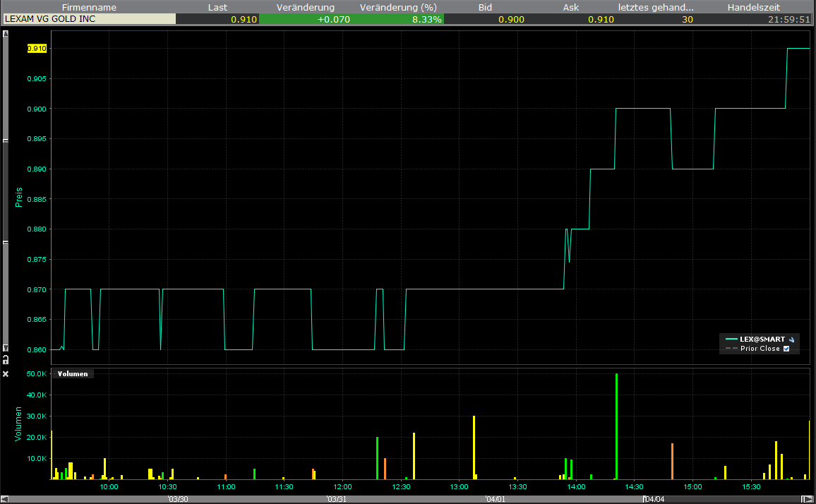The image size is (816, 504).
Task: Click the 10:00 time axis label
Action: (x=109, y=487)
